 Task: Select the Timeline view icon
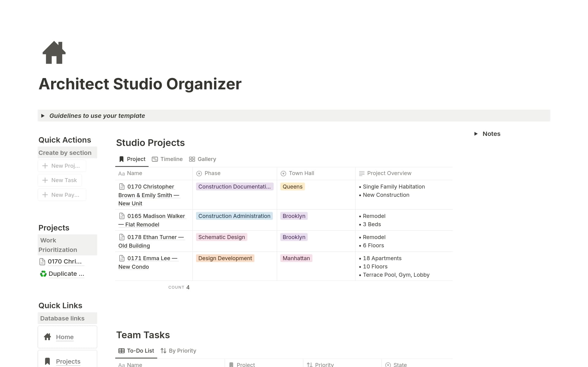[155, 159]
